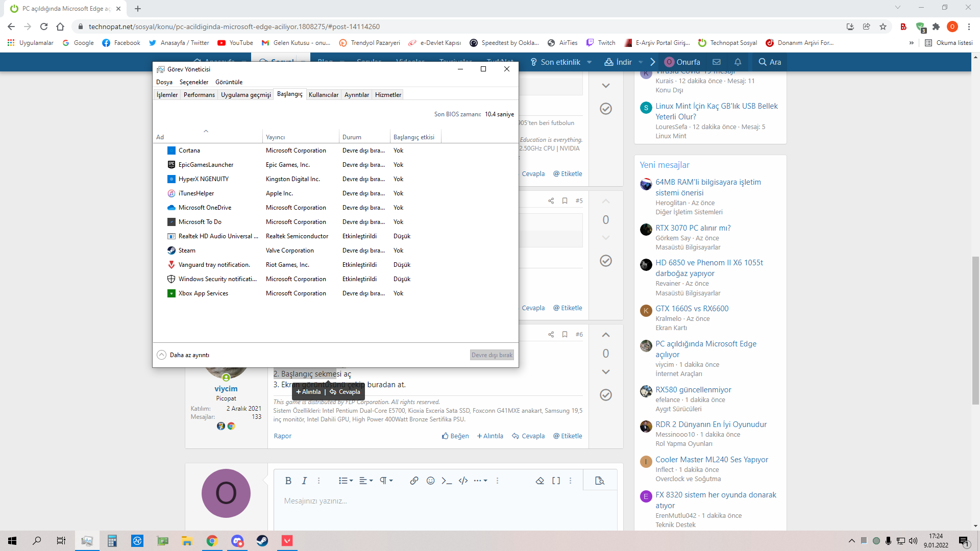This screenshot has width=980, height=551.
Task: Open the smiley emoji picker
Action: pos(430,481)
